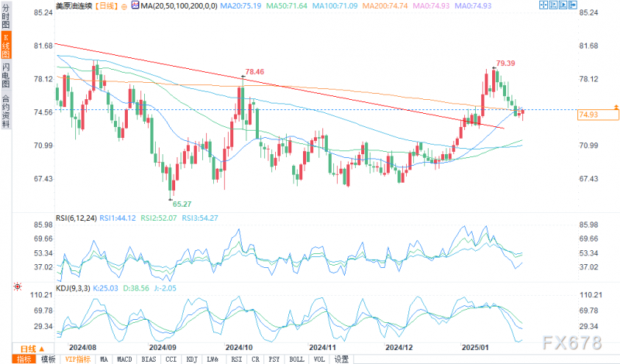Open the RSI(6,12,24) parameter settings
The height and width of the screenshot is (364, 620).
pos(76,218)
